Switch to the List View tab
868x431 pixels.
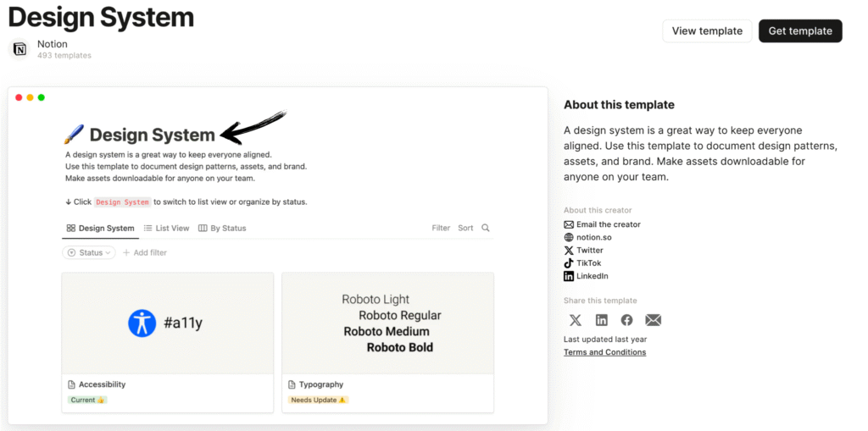pos(166,228)
